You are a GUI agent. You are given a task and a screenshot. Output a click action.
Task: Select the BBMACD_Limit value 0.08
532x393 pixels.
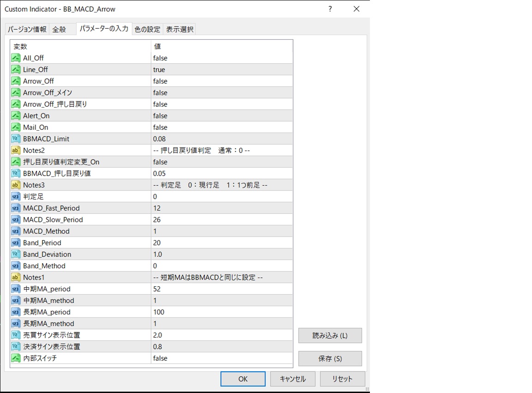click(x=222, y=139)
